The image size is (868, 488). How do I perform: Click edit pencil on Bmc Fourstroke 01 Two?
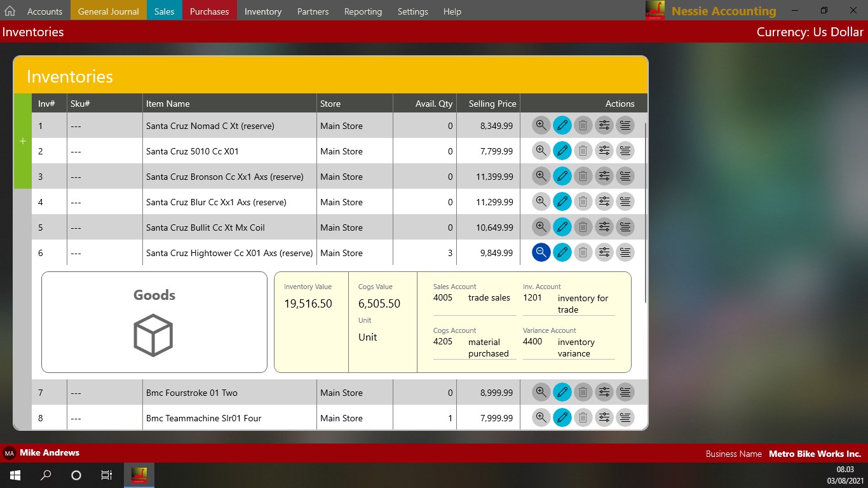[562, 393]
